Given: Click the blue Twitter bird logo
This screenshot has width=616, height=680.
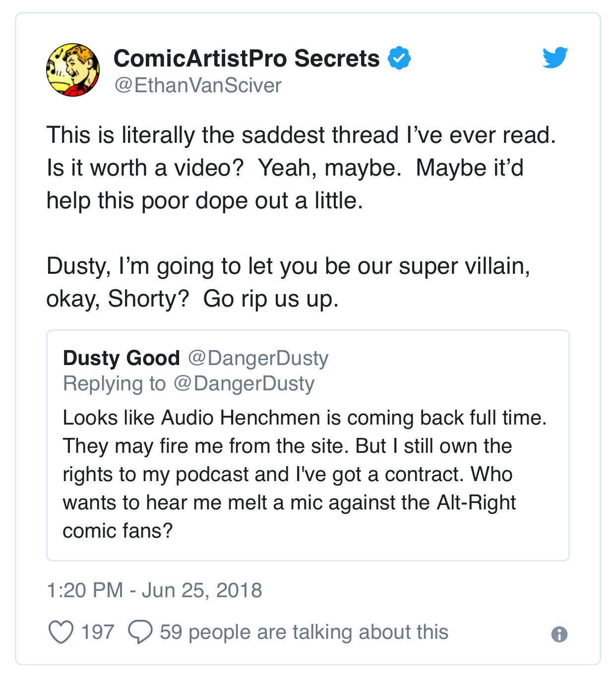Looking at the screenshot, I should (x=555, y=58).
